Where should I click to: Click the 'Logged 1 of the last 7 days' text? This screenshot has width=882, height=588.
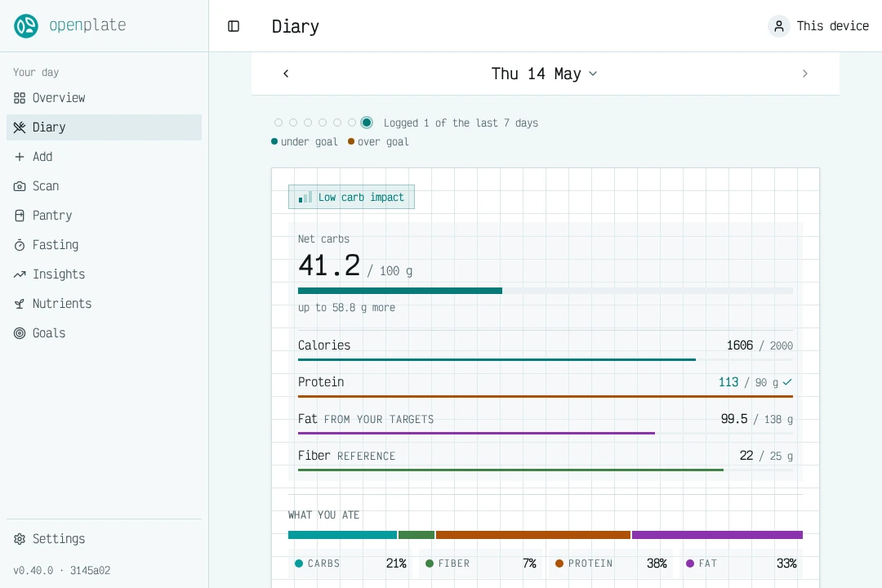pyautogui.click(x=461, y=122)
